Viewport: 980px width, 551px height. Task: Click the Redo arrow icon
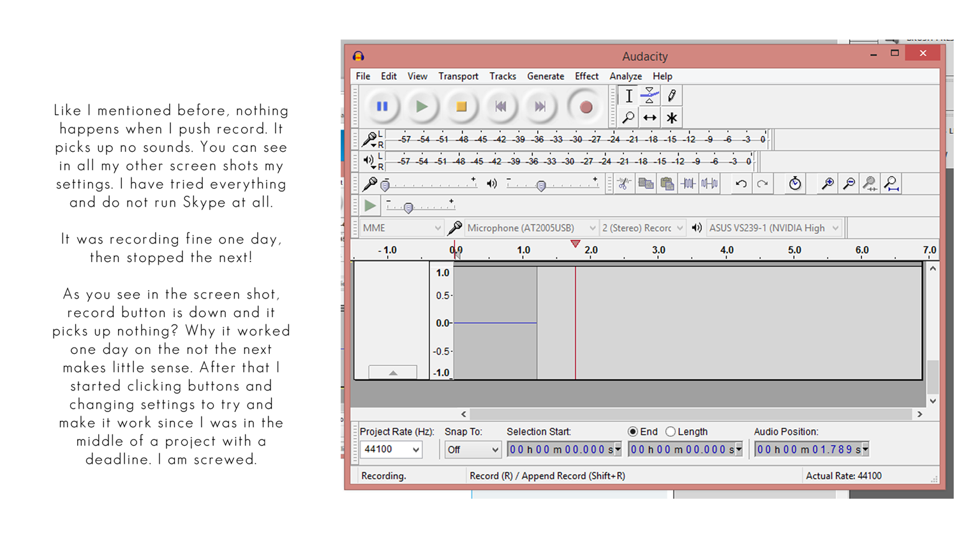pyautogui.click(x=762, y=184)
